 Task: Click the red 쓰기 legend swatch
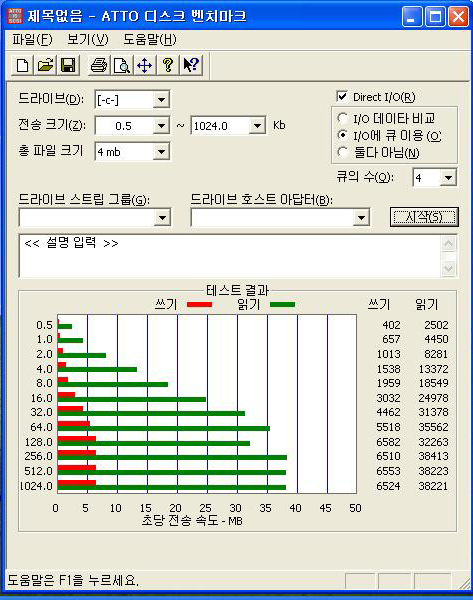(199, 305)
